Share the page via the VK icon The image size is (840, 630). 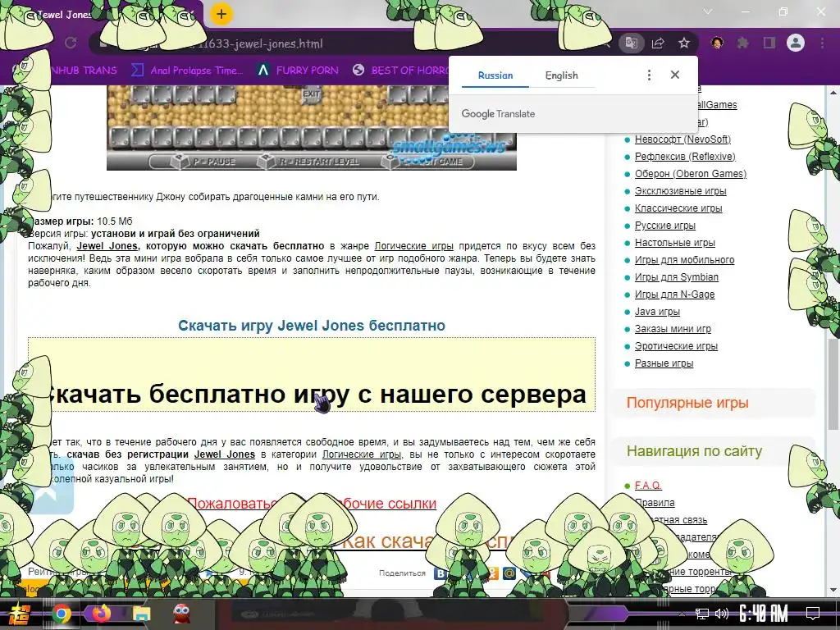pos(441,573)
